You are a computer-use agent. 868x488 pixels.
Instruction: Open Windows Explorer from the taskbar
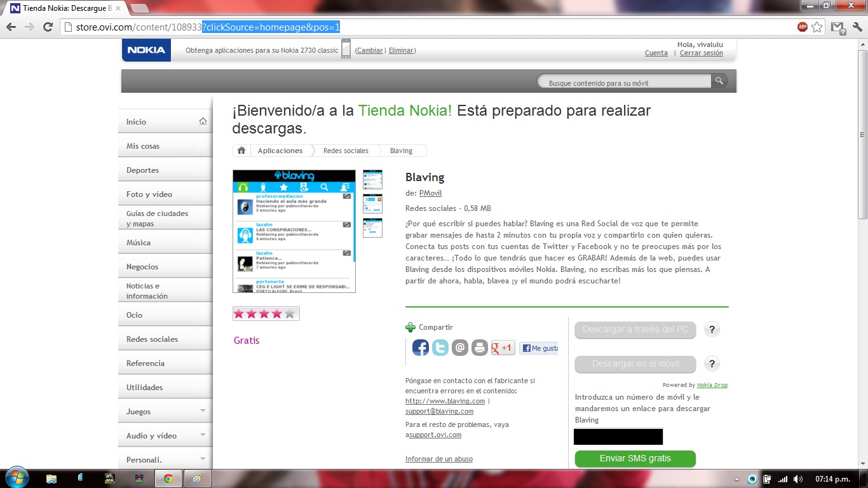(x=51, y=478)
